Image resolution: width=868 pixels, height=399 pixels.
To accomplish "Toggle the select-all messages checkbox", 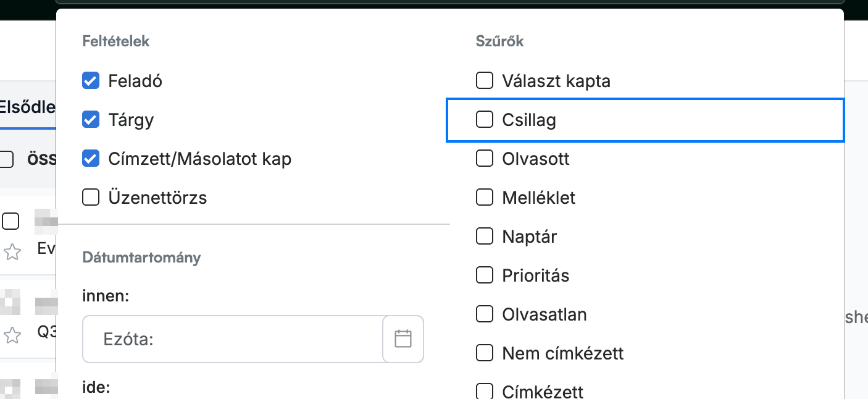I will tap(6, 159).
